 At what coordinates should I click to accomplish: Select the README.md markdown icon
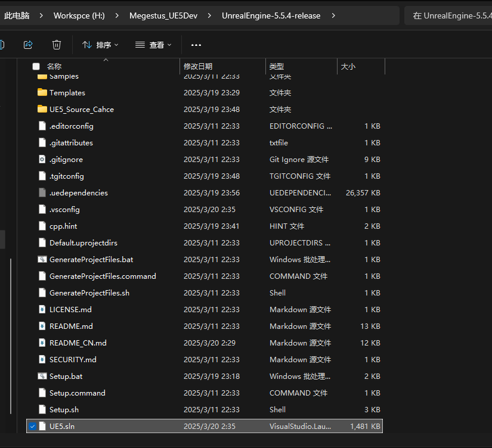[x=42, y=326]
